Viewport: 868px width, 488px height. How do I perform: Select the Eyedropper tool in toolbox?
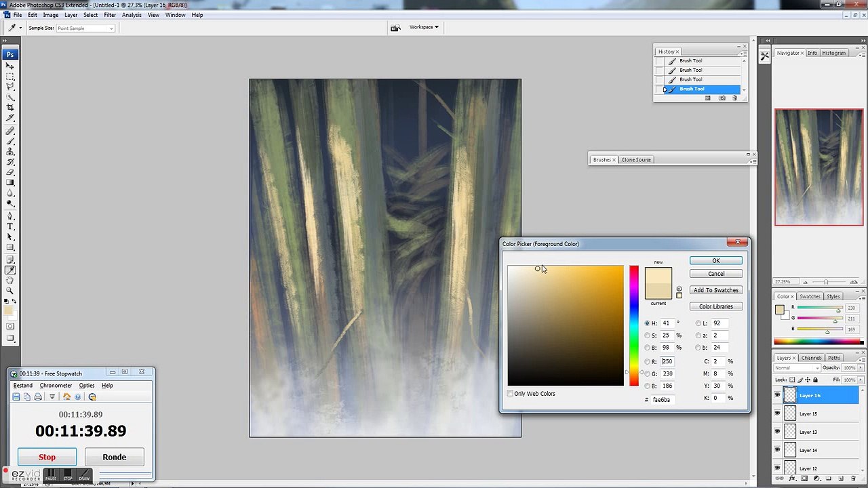(x=10, y=270)
